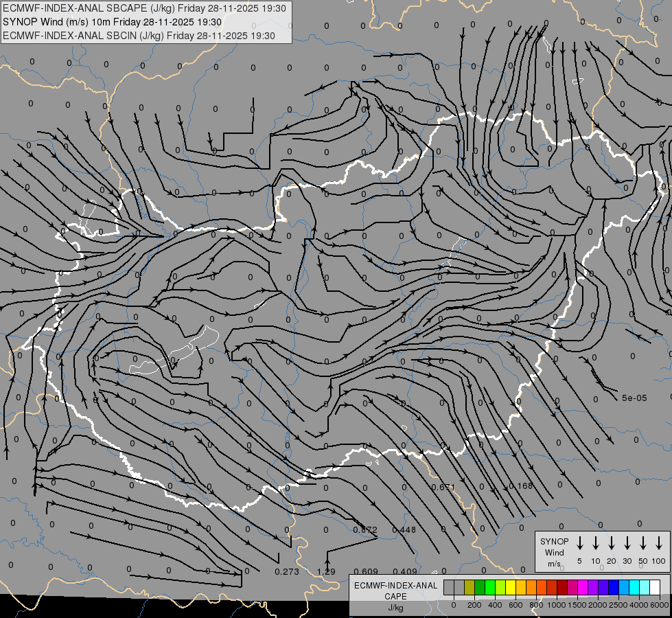The height and width of the screenshot is (618, 672).
Task: Click the 0.609 value on the map
Action: point(367,571)
